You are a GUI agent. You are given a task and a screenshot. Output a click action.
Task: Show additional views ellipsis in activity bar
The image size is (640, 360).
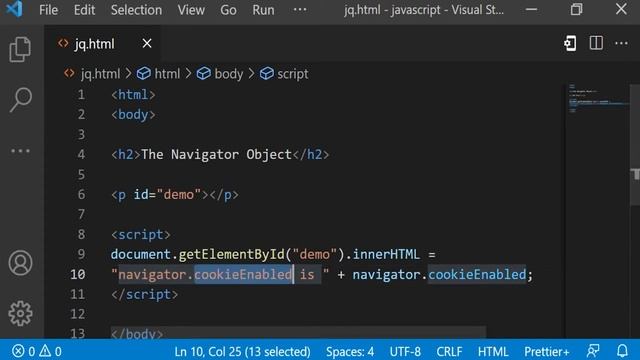tap(20, 151)
